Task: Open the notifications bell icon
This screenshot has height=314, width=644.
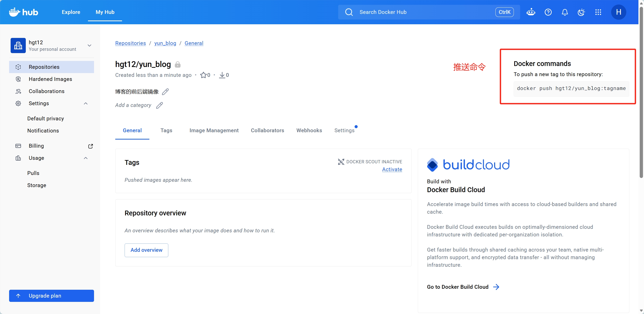Action: coord(565,12)
